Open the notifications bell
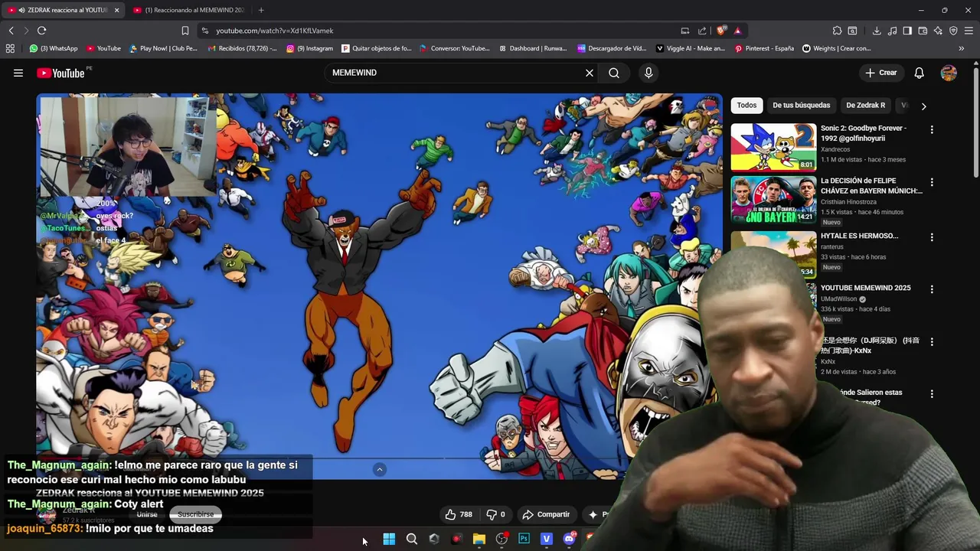The width and height of the screenshot is (980, 551). (919, 73)
